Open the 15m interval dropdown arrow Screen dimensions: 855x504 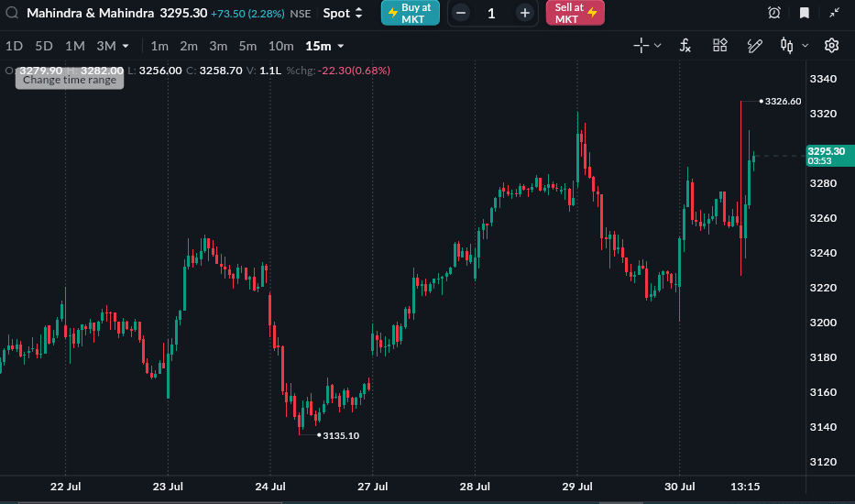pyautogui.click(x=341, y=47)
